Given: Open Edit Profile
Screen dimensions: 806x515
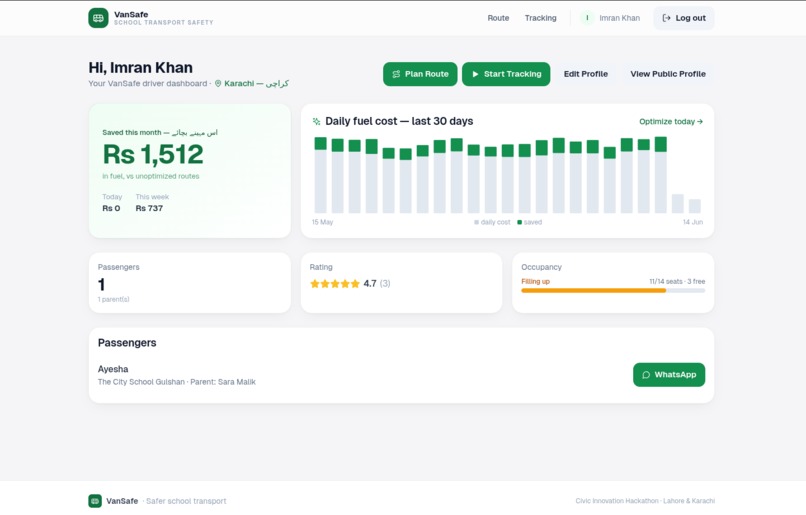Looking at the screenshot, I should (585, 74).
